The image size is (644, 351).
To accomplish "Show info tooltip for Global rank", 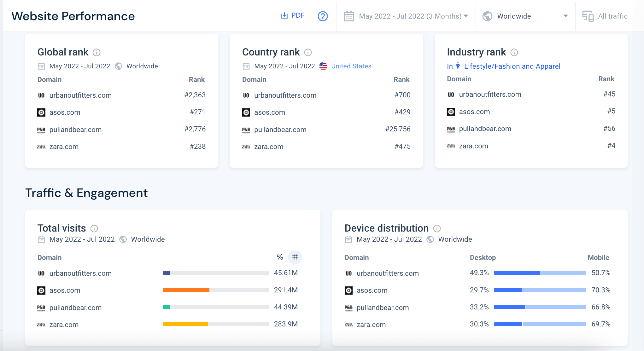I will 97,52.
